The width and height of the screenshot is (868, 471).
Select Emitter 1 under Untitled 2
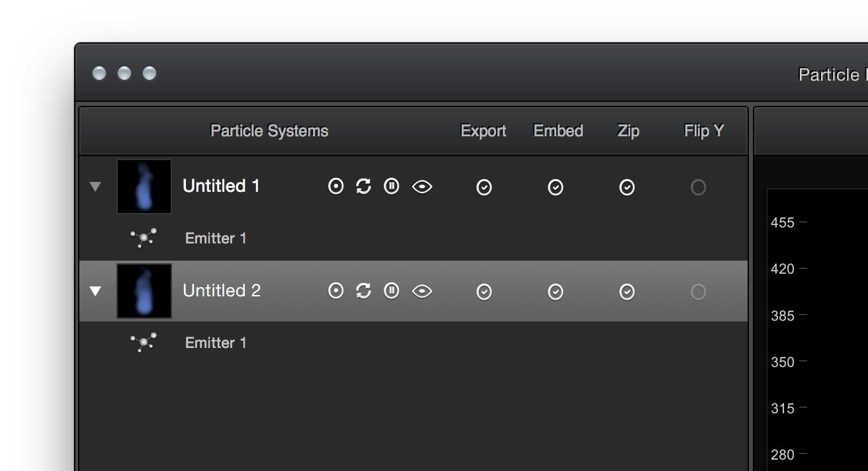coord(216,343)
